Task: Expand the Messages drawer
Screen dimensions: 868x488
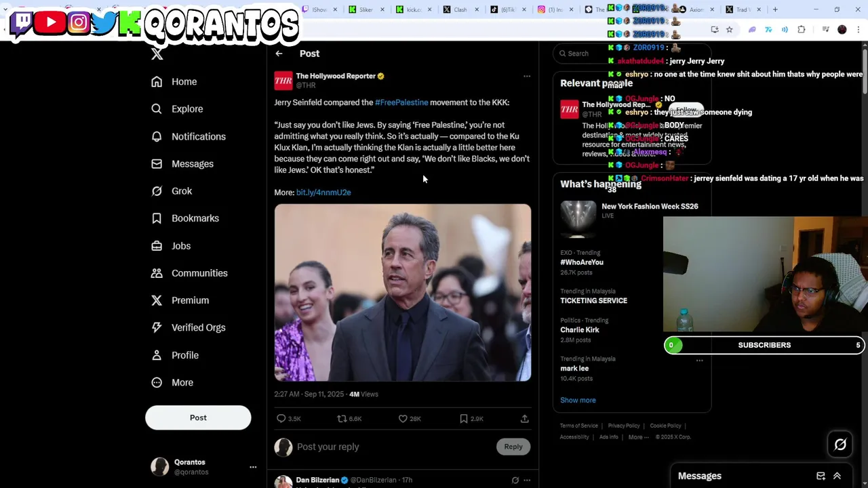Action: 837,476
